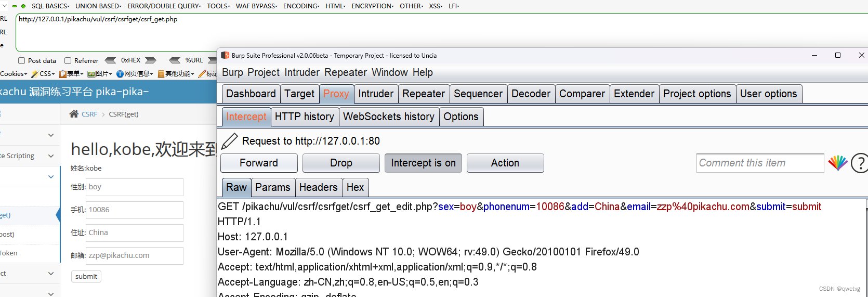The width and height of the screenshot is (868, 297).
Task: Open the ENCODING dropdown
Action: [301, 6]
